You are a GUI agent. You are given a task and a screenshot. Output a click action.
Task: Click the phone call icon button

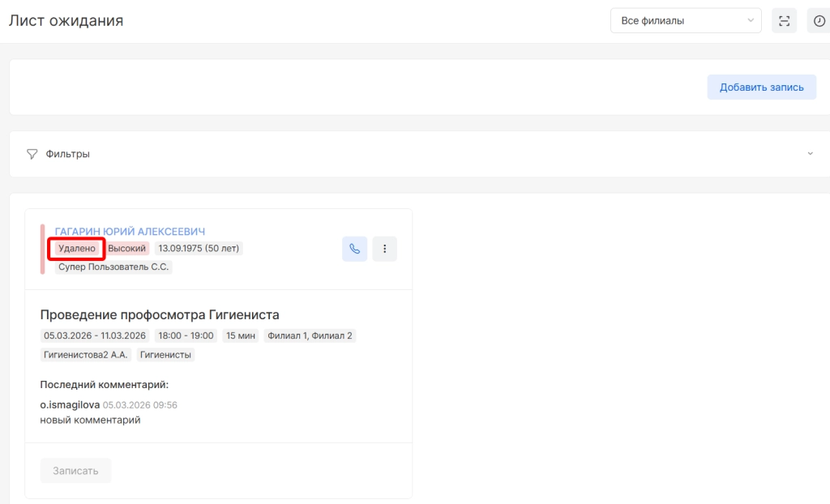click(354, 249)
